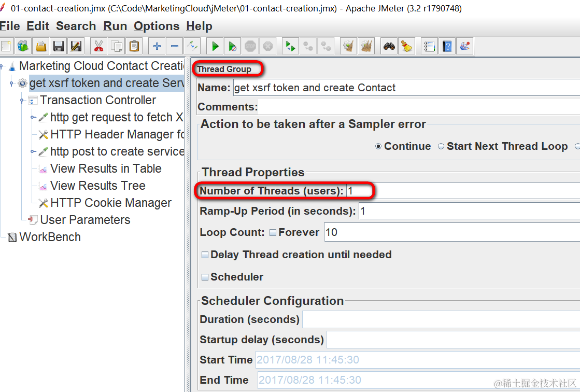Click the New test plan icon

pyautogui.click(x=6, y=46)
